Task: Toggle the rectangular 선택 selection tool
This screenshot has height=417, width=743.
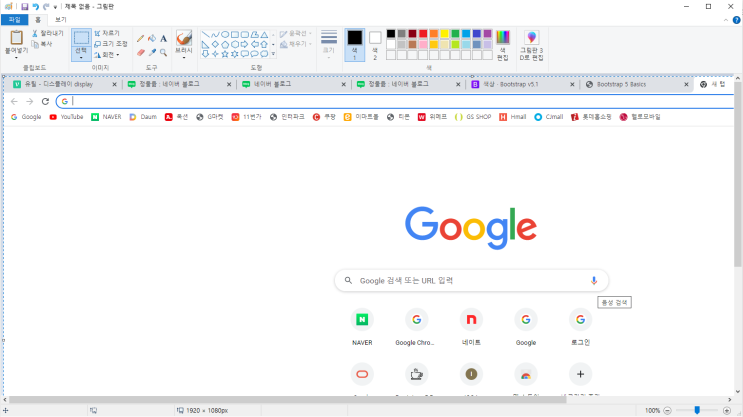Action: (x=81, y=37)
